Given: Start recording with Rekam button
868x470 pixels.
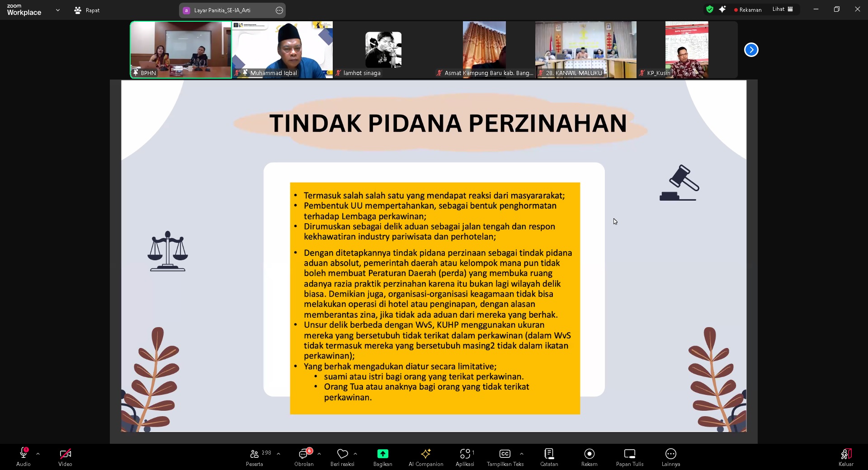Looking at the screenshot, I should (589, 457).
